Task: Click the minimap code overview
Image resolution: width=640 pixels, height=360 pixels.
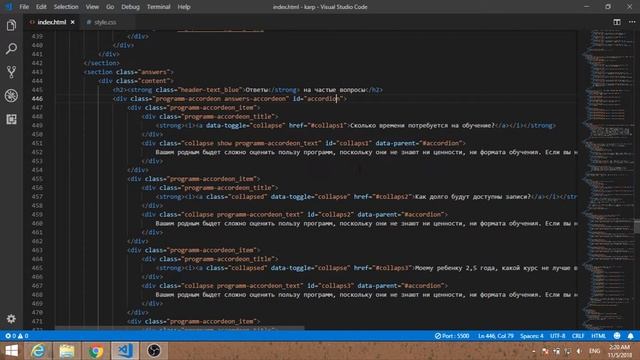Action: point(608,180)
